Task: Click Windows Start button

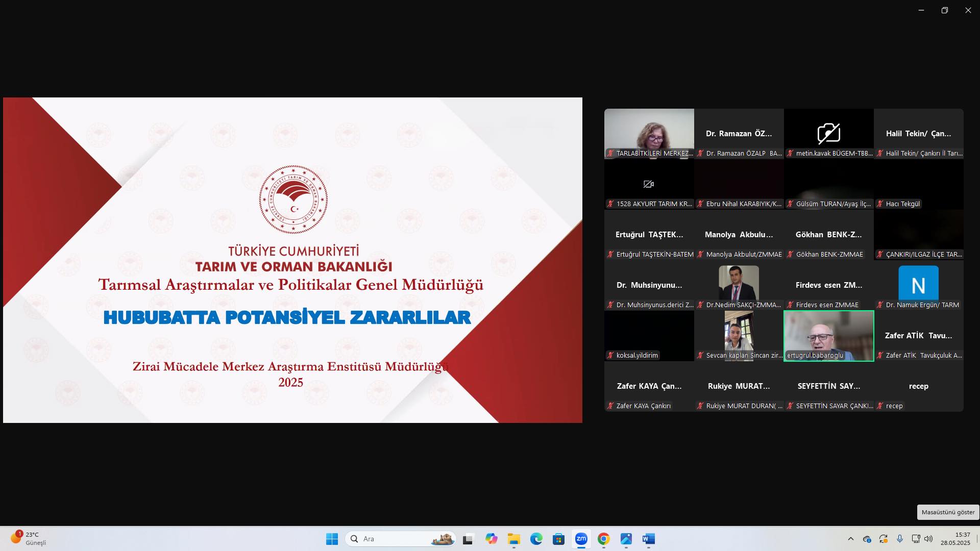Action: [332, 539]
